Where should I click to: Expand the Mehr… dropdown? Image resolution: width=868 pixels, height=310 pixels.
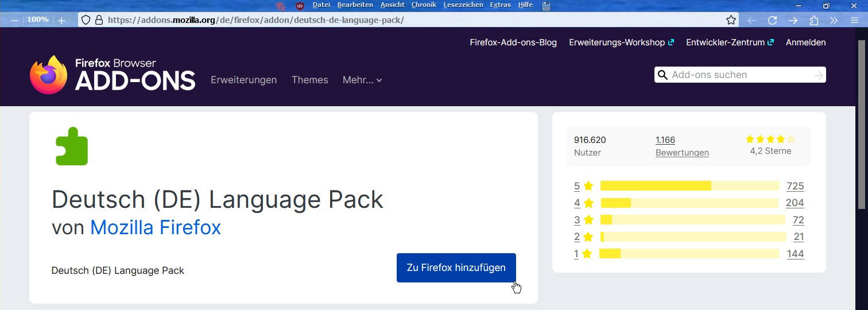(x=362, y=80)
